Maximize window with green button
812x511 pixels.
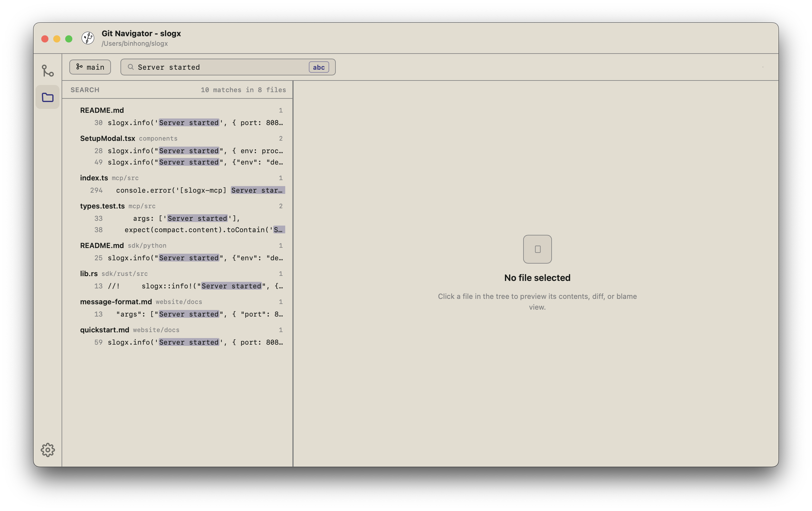(69, 39)
